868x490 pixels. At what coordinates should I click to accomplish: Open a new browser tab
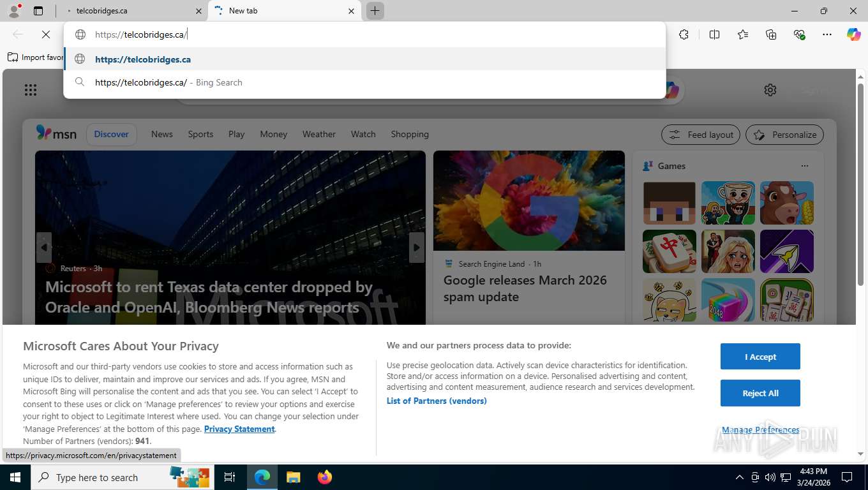[x=375, y=11]
